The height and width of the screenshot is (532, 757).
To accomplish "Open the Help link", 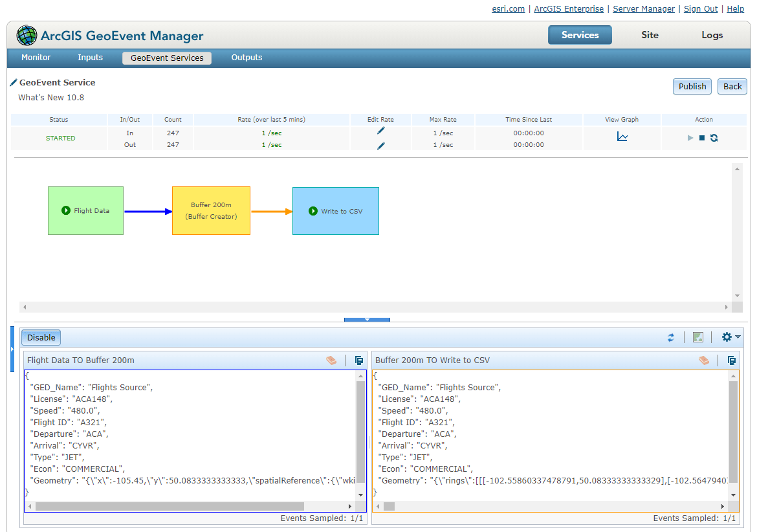I will click(x=735, y=8).
